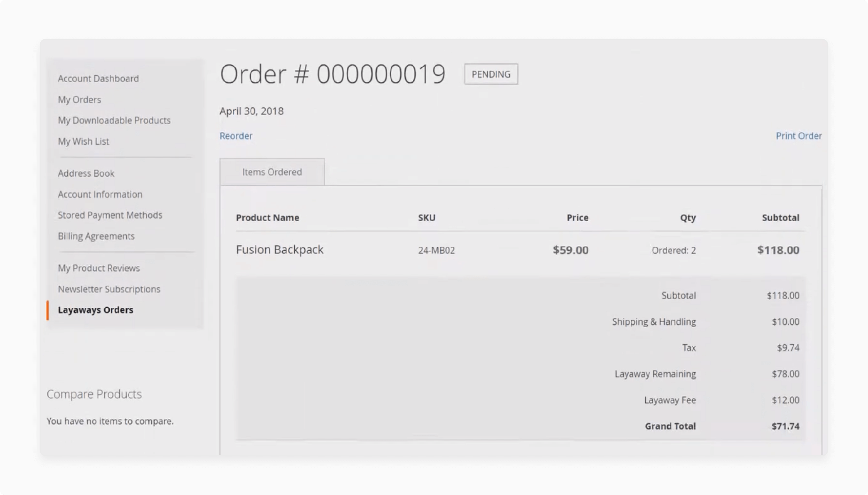This screenshot has width=868, height=495.
Task: Select the Items Ordered tab
Action: point(272,172)
